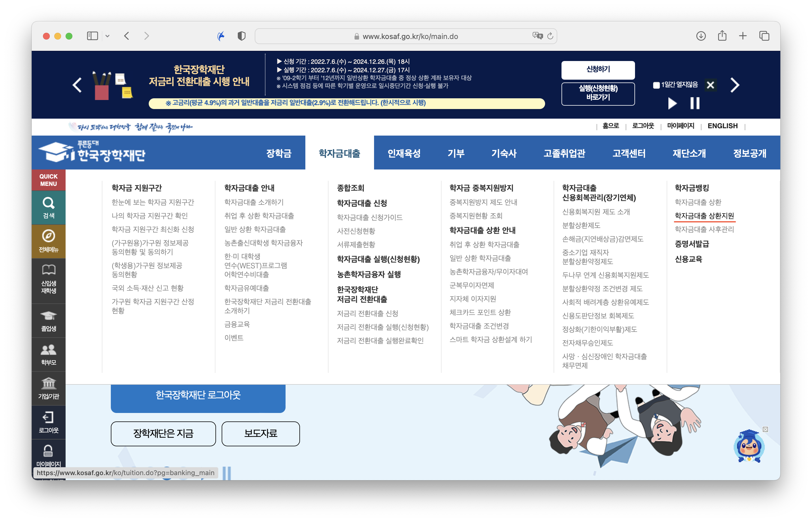Open the 장학금 main menu
Image resolution: width=812 pixels, height=522 pixels.
point(278,153)
